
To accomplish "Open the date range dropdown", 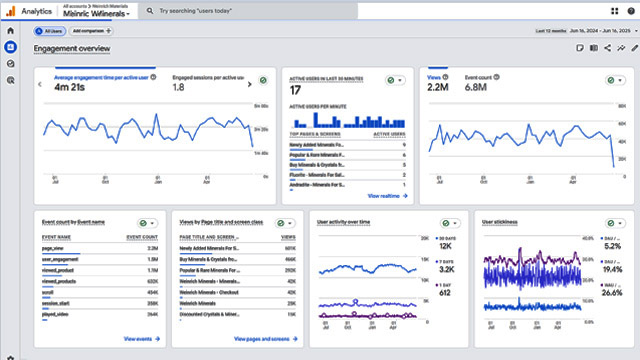I will pos(587,31).
